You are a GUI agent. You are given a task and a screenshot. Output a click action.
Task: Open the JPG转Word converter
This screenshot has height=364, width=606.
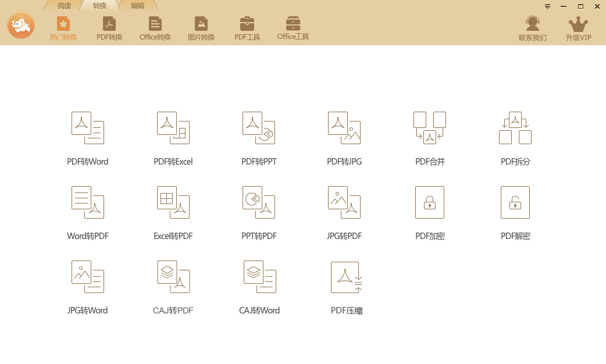pyautogui.click(x=88, y=277)
